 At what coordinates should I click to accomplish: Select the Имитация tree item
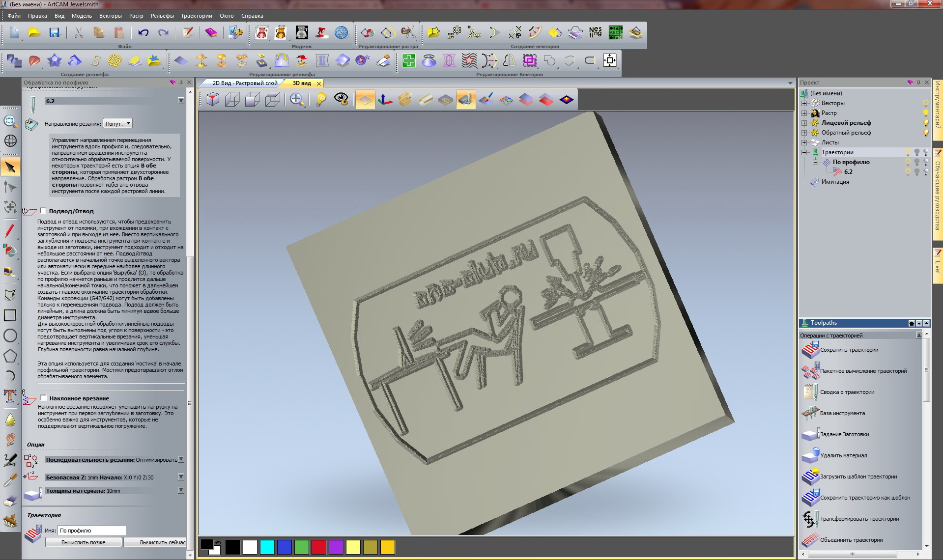(x=835, y=182)
